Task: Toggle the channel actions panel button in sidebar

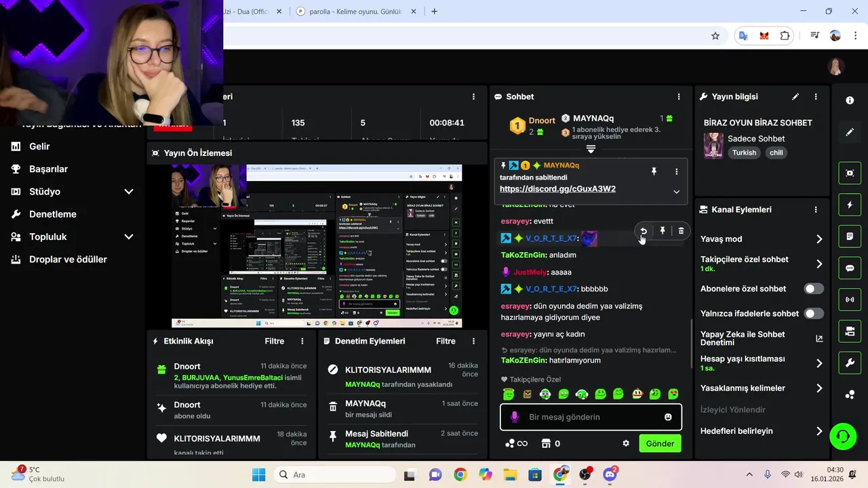Action: [850, 331]
